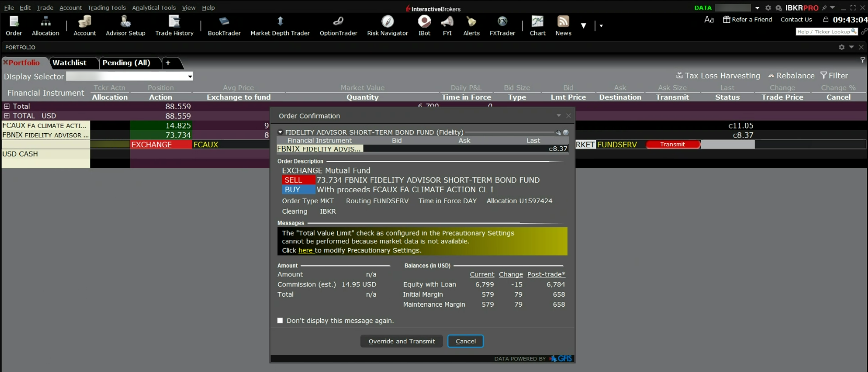Open Alerts tool
This screenshot has height=372, width=868.
point(472,26)
